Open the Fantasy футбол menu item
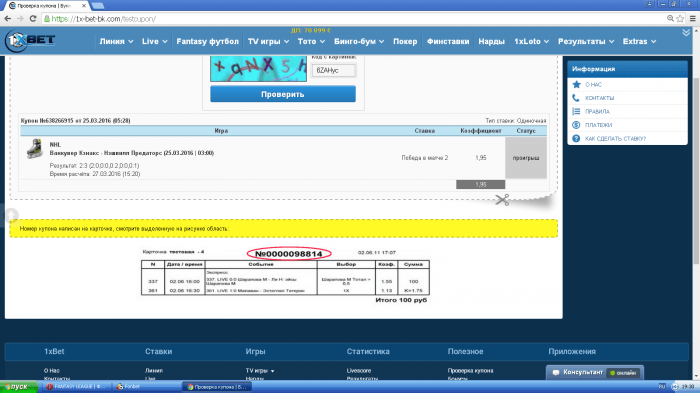The width and height of the screenshot is (700, 393). [208, 41]
